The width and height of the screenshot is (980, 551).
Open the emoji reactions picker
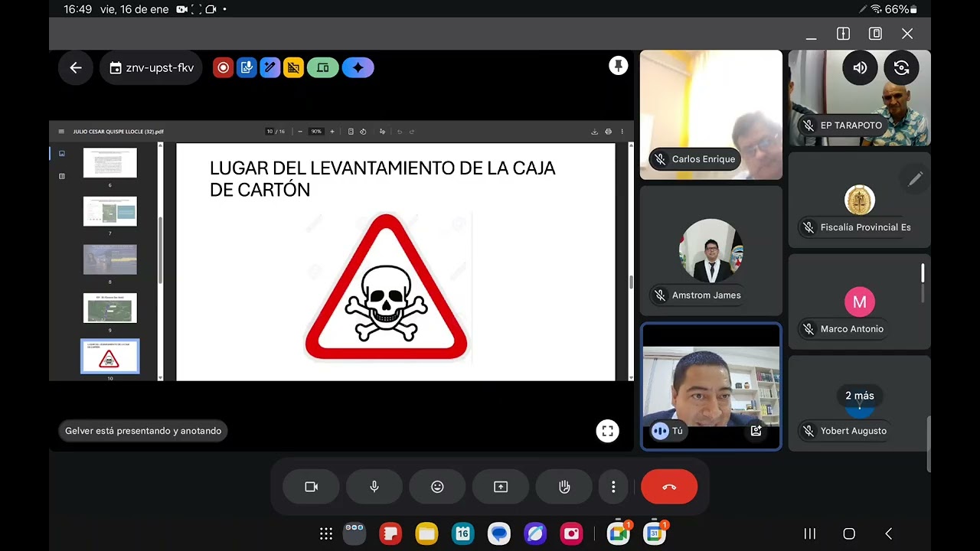(x=437, y=487)
